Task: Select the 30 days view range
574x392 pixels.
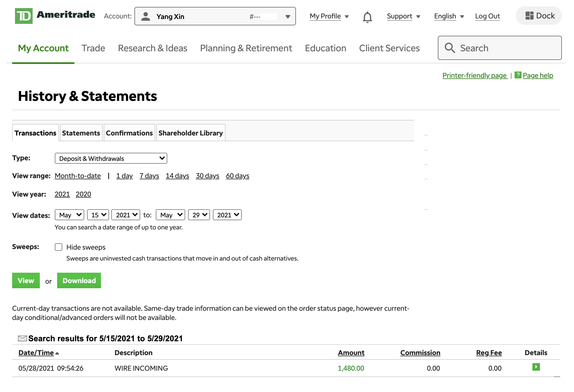Action: click(207, 176)
